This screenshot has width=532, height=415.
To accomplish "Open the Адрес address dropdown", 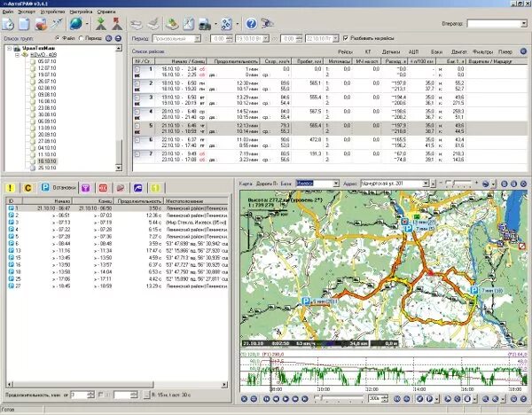I will coord(426,184).
